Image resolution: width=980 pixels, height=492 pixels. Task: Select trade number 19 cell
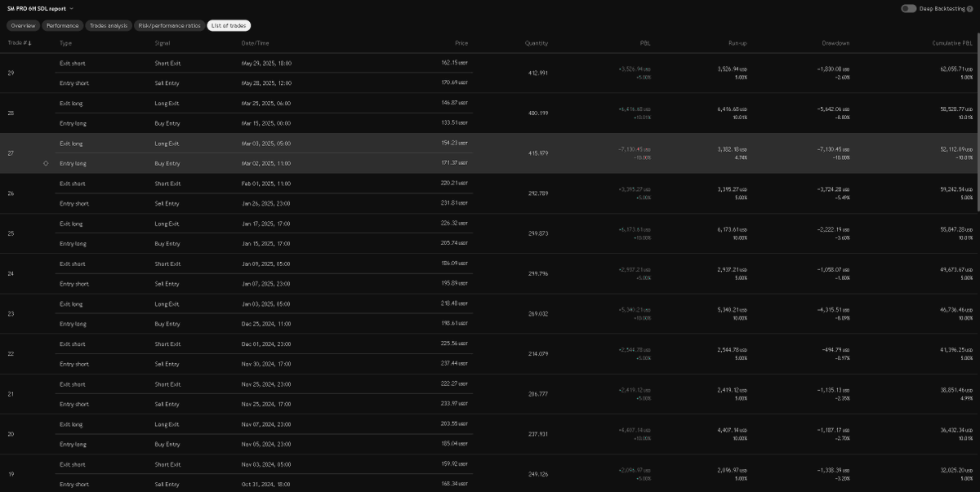click(10, 473)
